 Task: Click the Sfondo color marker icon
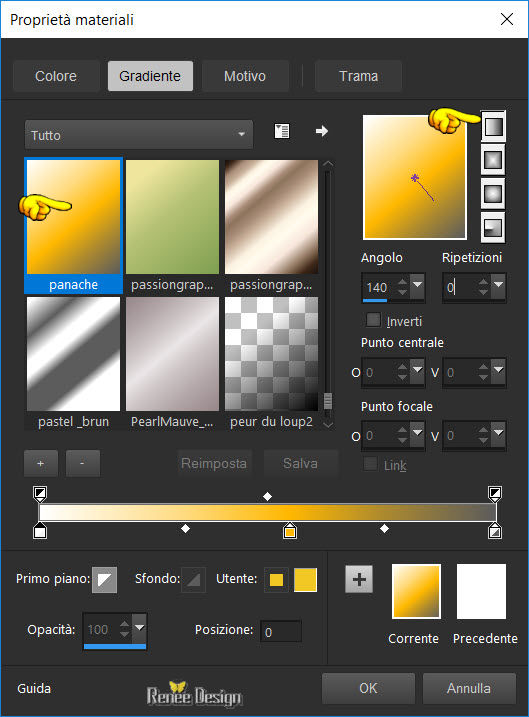pos(193,580)
